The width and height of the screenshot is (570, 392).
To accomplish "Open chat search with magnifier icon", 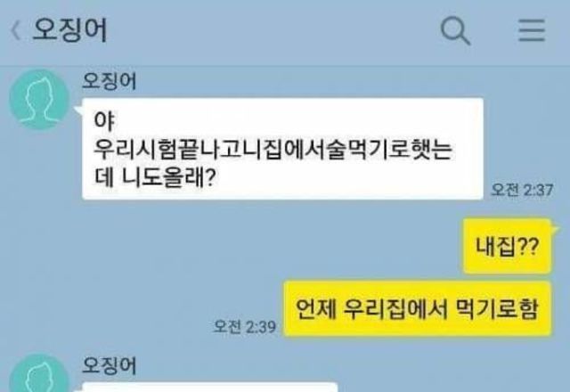I will pos(455,30).
